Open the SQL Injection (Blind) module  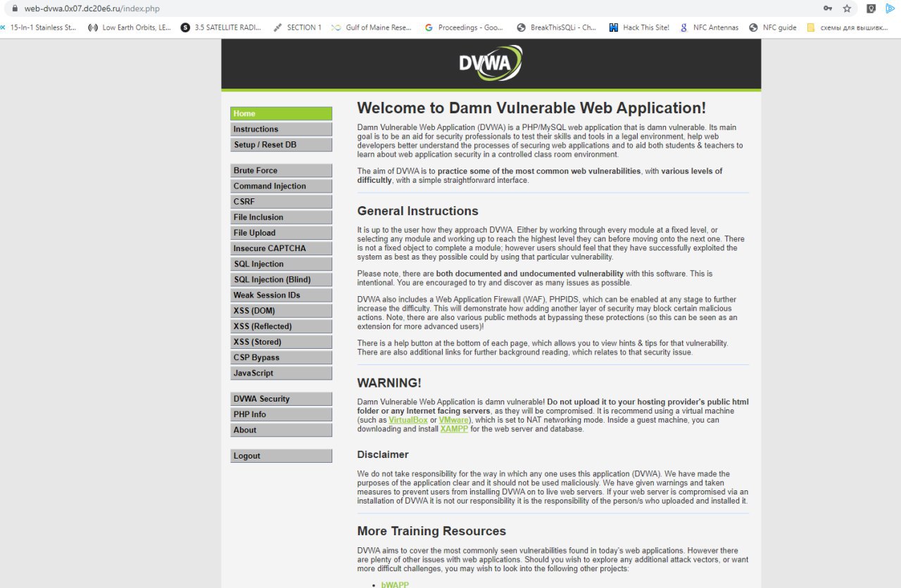click(281, 280)
